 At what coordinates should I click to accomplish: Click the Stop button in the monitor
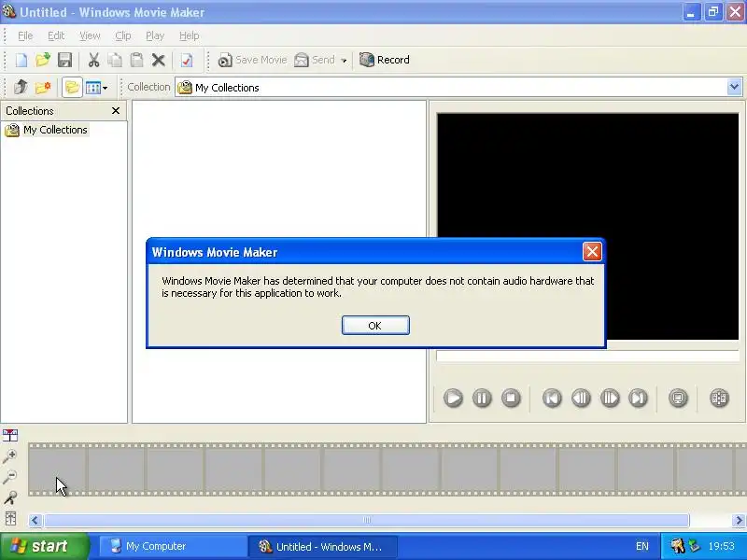pos(511,398)
